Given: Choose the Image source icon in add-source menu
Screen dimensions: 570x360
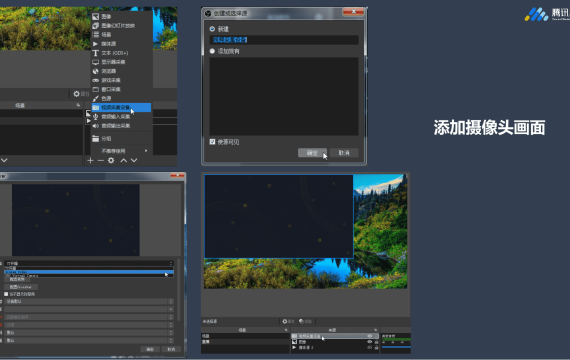Looking at the screenshot, I should click(95, 16).
